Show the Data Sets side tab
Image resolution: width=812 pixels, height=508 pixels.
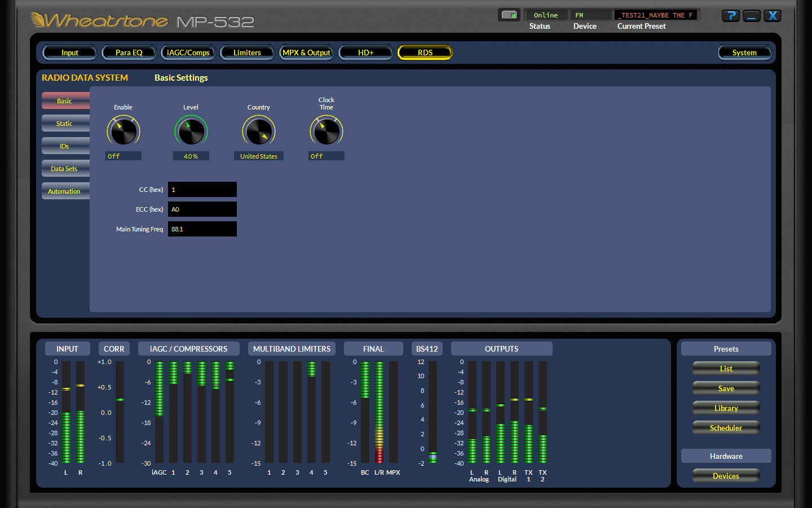coord(65,169)
